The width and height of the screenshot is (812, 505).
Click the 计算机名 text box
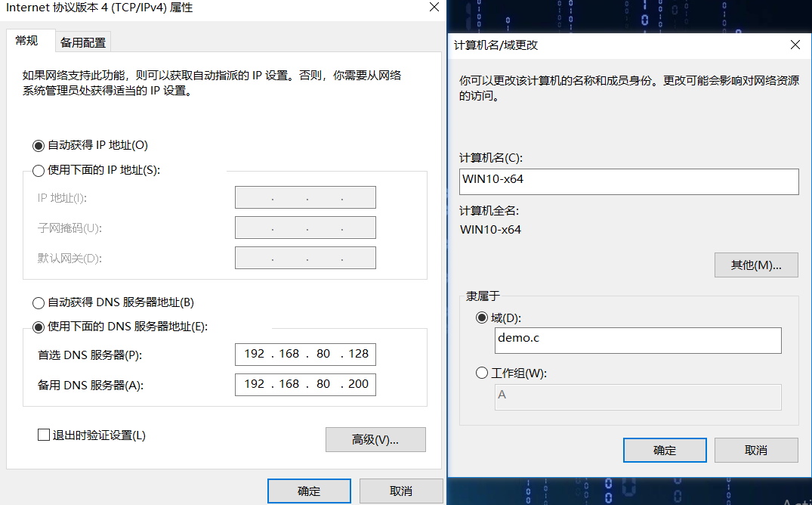628,181
